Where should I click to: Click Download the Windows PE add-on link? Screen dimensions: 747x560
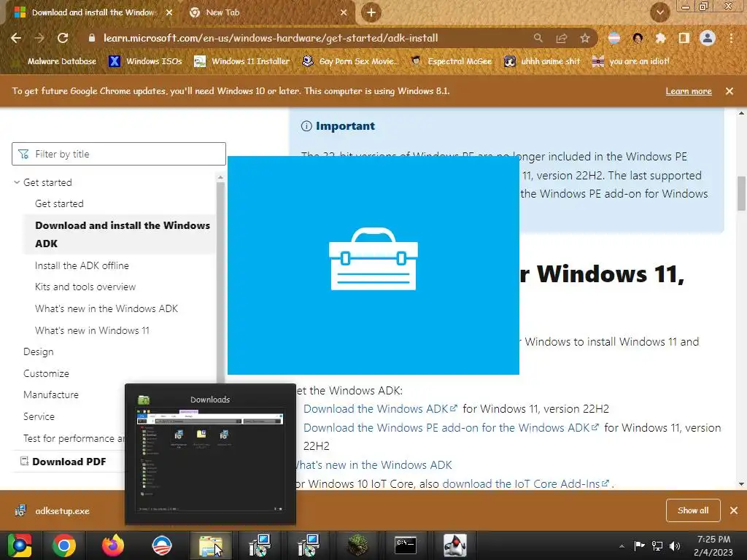pos(451,427)
